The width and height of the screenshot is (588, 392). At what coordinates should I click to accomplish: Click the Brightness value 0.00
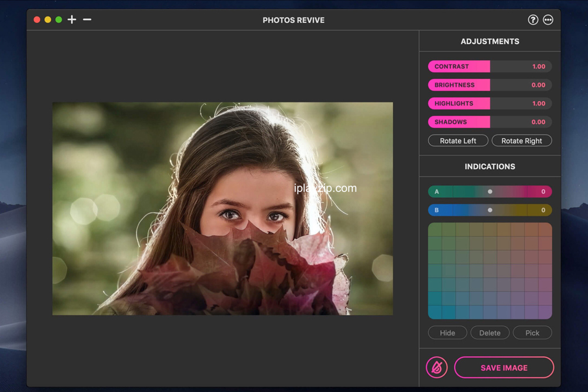(x=538, y=85)
